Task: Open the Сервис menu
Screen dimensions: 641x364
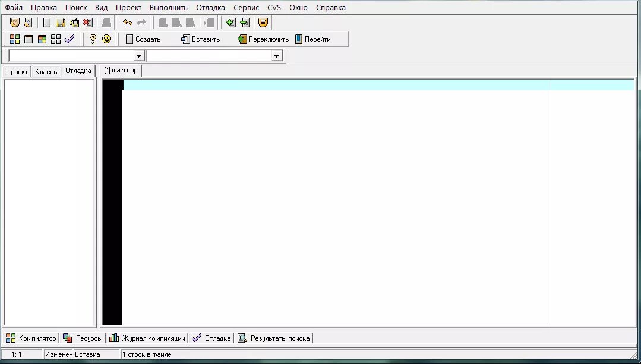Action: [246, 7]
